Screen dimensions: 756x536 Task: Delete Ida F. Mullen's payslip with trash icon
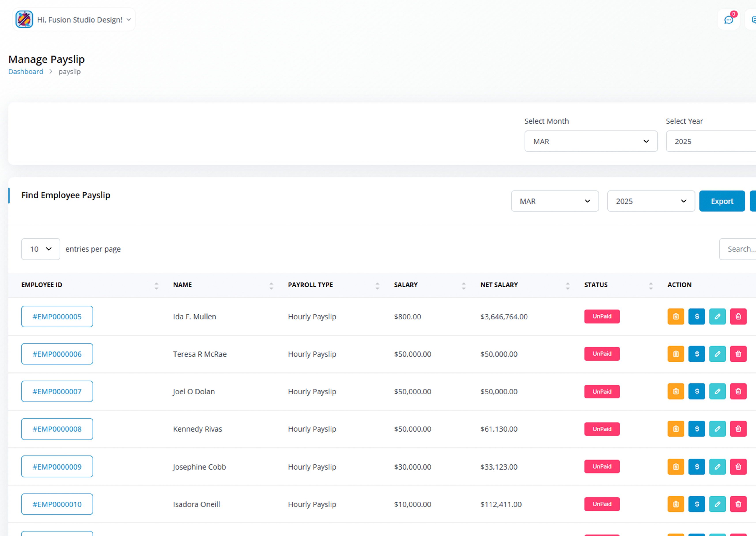tap(738, 317)
